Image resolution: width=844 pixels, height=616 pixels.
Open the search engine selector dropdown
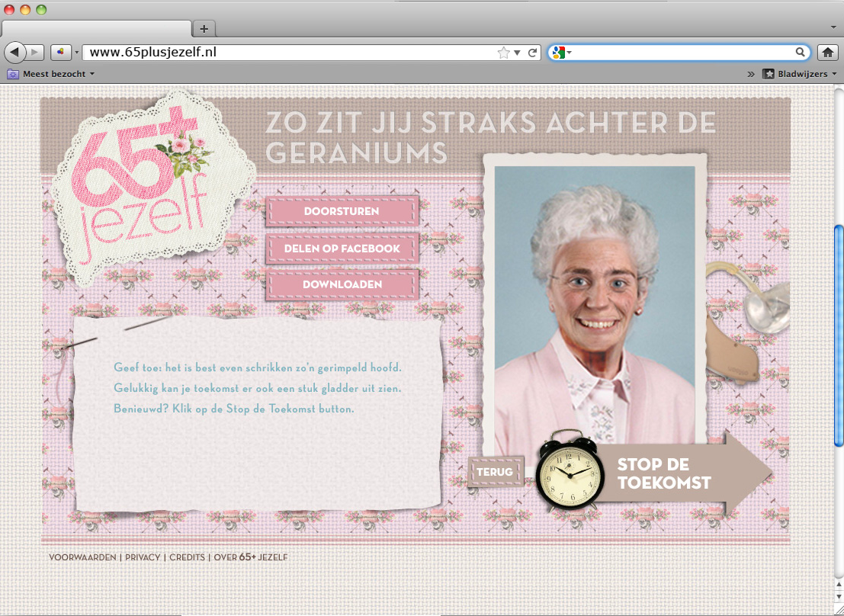(561, 53)
